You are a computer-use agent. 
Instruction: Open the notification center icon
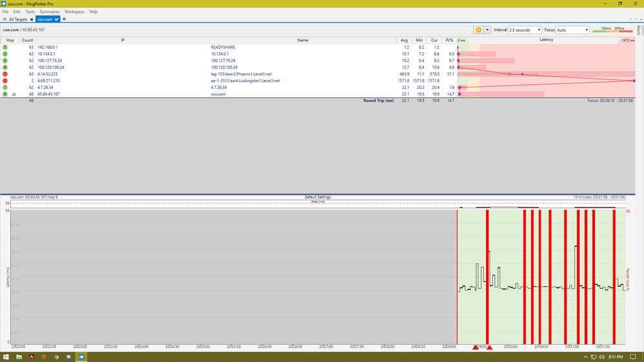[x=633, y=357]
